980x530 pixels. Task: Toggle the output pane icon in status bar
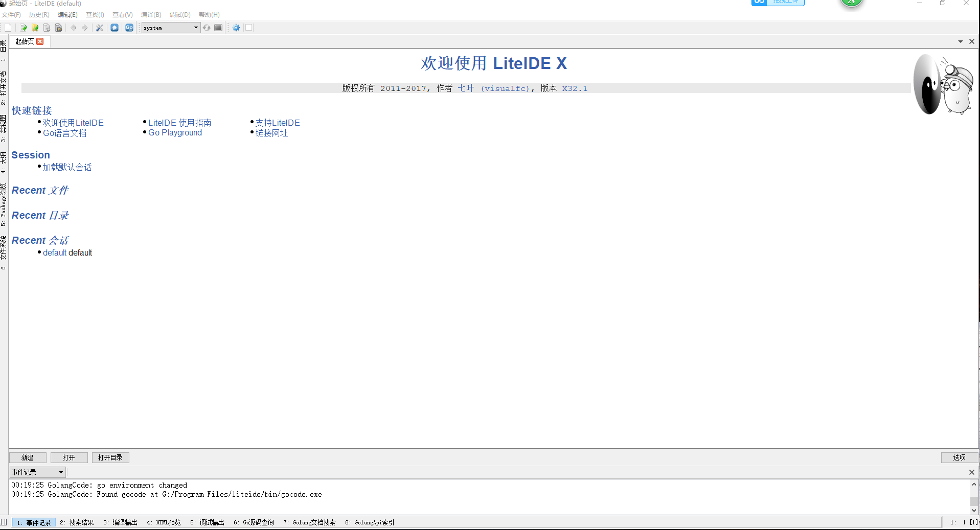4,522
